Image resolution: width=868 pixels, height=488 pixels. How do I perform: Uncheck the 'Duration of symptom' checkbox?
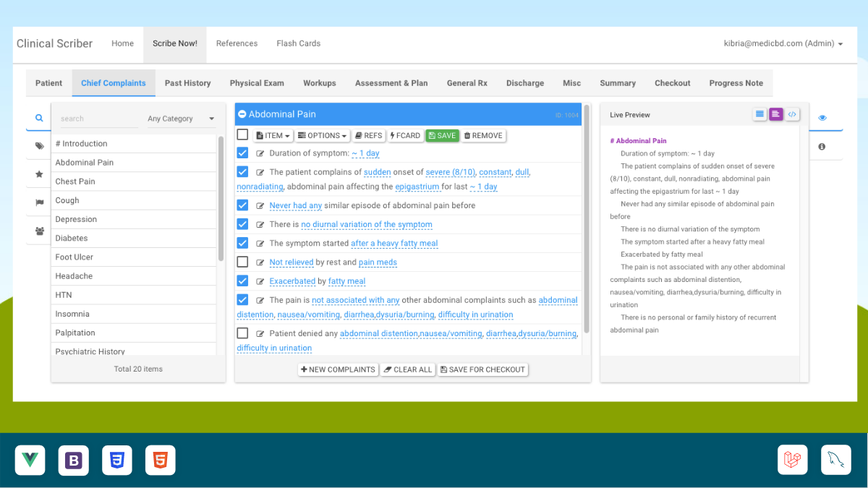tap(242, 153)
